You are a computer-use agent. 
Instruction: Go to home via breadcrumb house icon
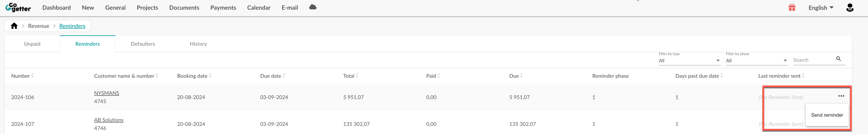pyautogui.click(x=14, y=26)
